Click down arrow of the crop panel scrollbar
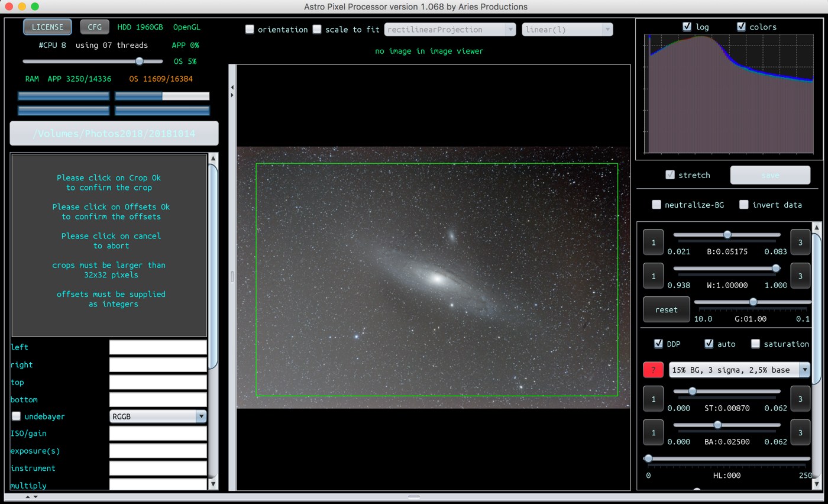 click(x=214, y=484)
